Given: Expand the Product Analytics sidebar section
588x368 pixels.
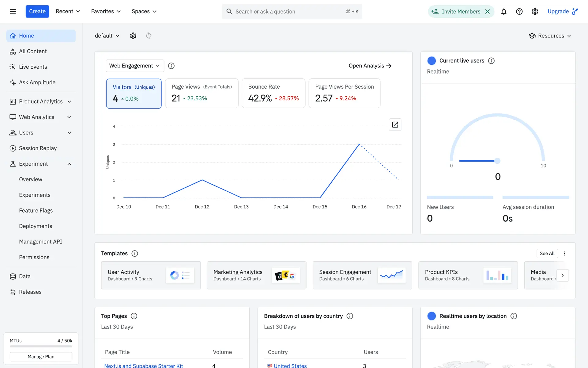Looking at the screenshot, I should [69, 102].
